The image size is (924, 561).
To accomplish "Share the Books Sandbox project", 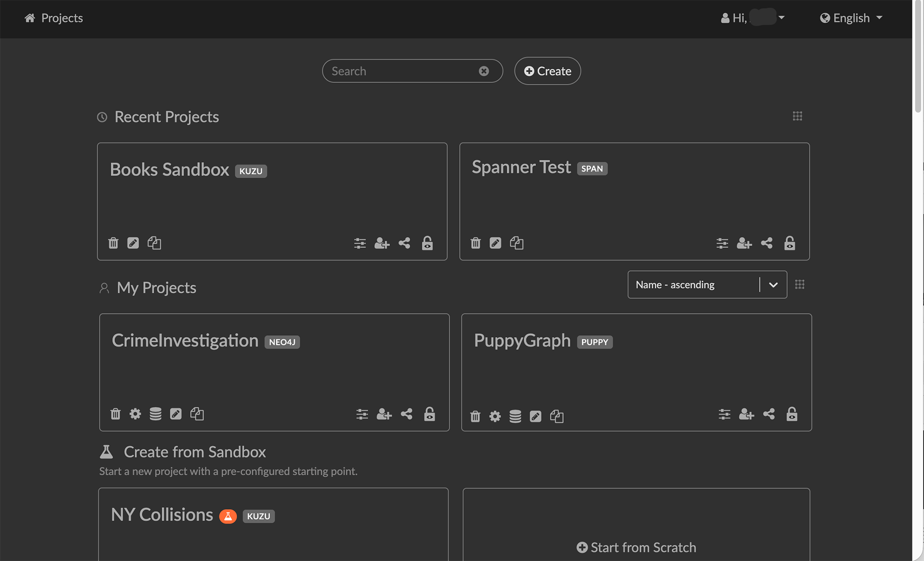I will (x=404, y=243).
